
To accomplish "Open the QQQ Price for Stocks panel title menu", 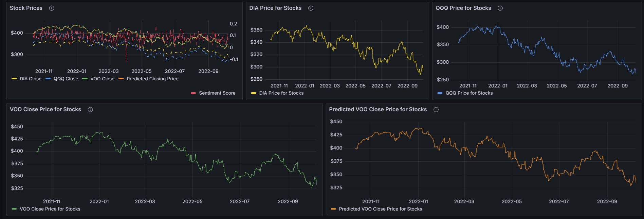I will (463, 8).
